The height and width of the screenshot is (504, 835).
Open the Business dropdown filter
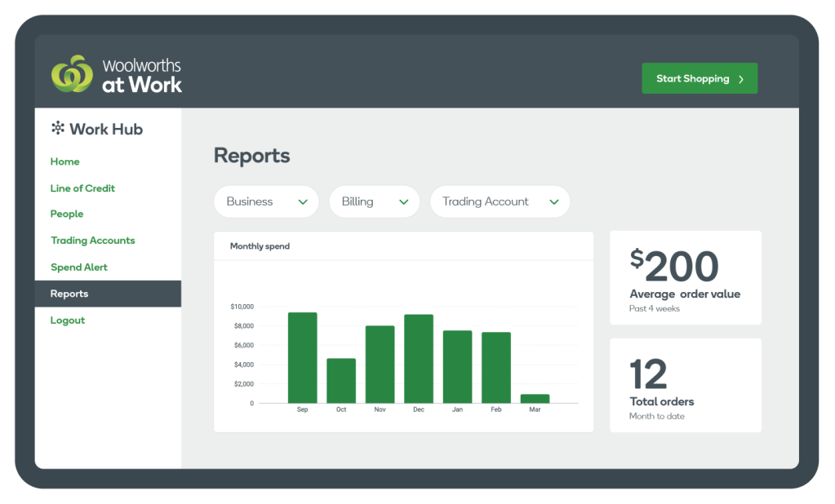coord(266,201)
